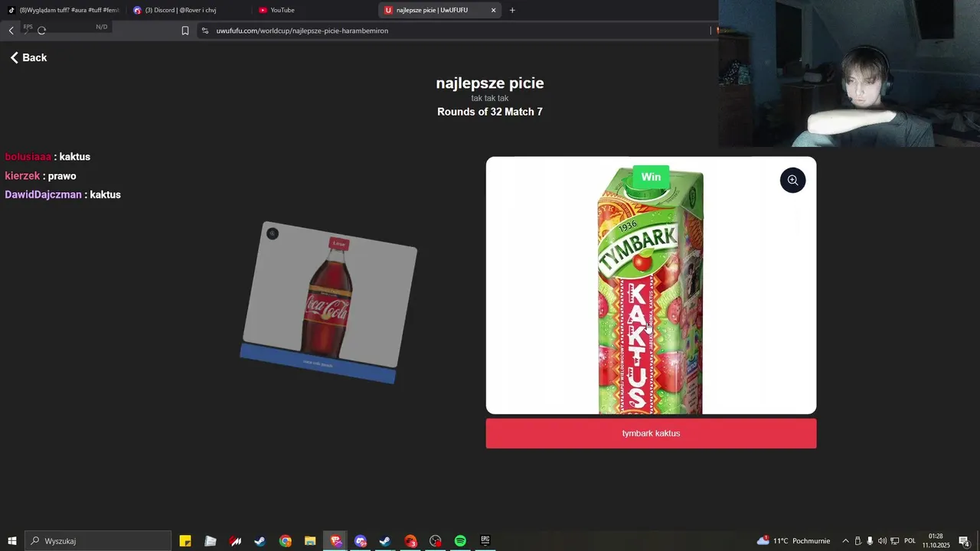Click chat username bolusiaaa
Screen dimensions: 980x551
(28, 157)
